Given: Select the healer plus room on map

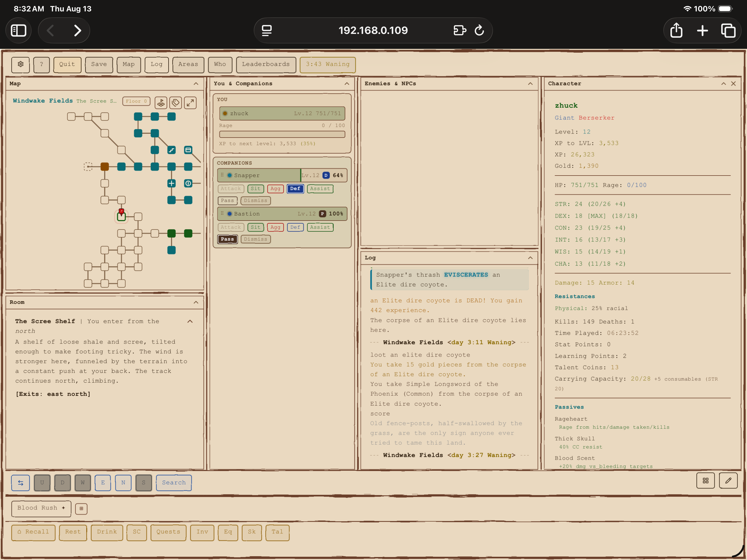Looking at the screenshot, I should click(172, 183).
